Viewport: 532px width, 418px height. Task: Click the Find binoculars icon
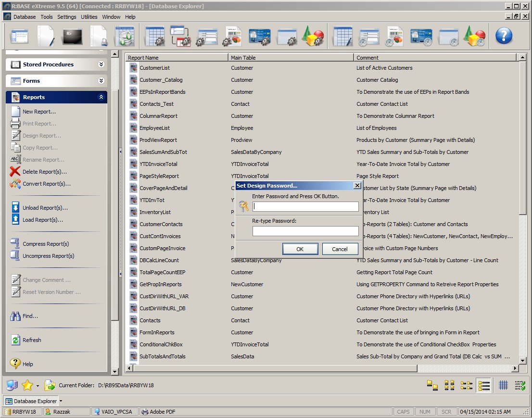coord(15,316)
